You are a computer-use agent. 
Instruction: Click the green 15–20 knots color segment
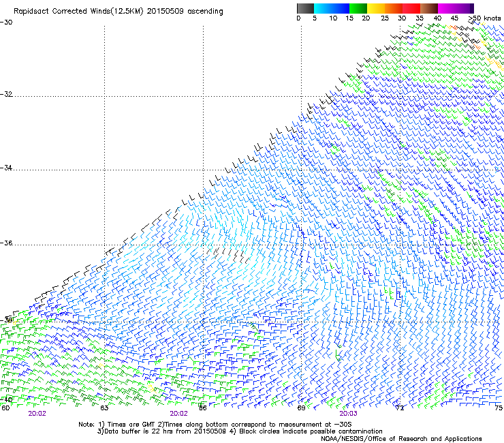[x=358, y=8]
